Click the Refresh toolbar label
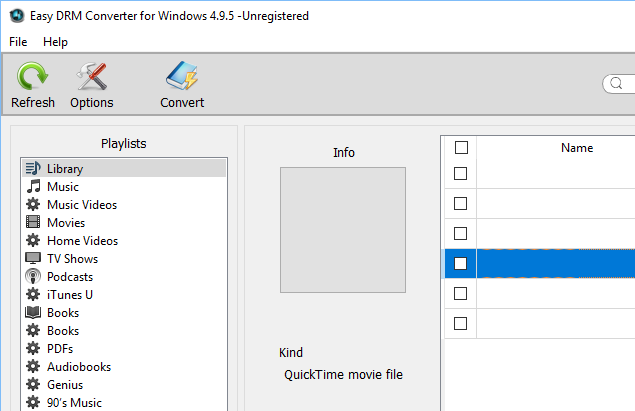This screenshot has height=411, width=635. pyautogui.click(x=33, y=102)
